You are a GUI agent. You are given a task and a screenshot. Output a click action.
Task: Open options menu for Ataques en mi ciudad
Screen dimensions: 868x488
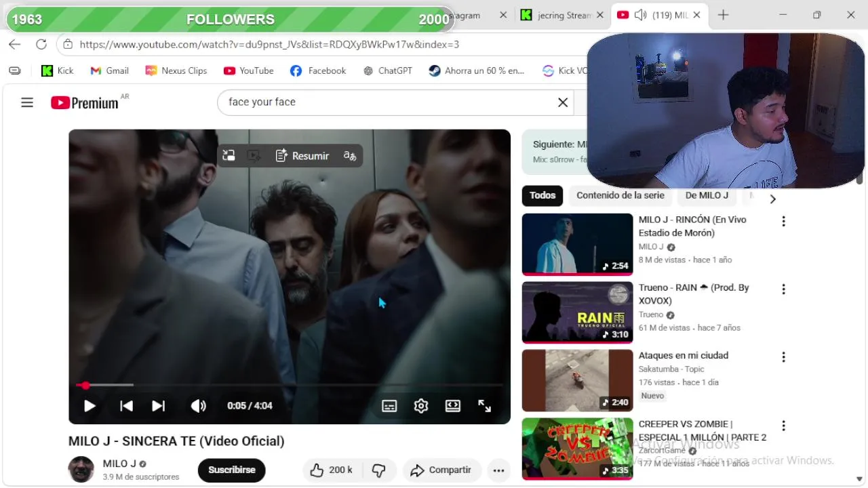pos(783,357)
